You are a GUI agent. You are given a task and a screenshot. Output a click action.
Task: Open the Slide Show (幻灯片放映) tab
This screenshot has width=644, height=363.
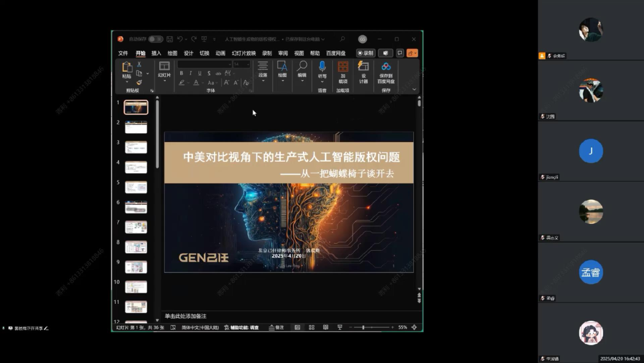(x=244, y=53)
